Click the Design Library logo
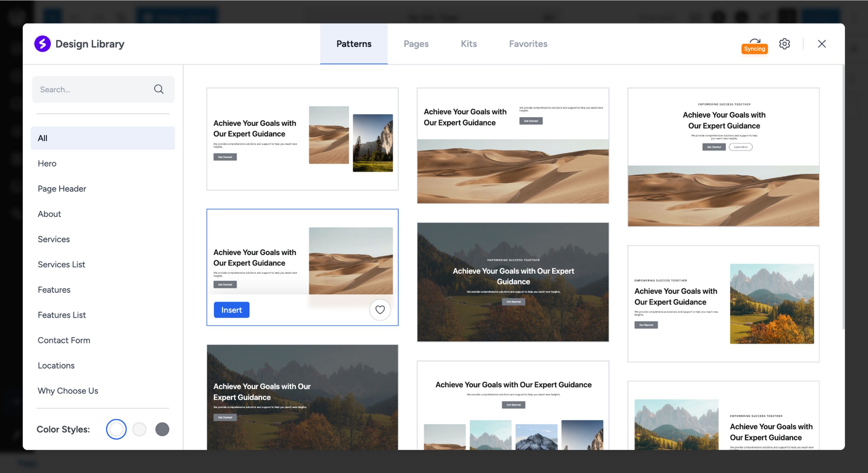 [42, 44]
